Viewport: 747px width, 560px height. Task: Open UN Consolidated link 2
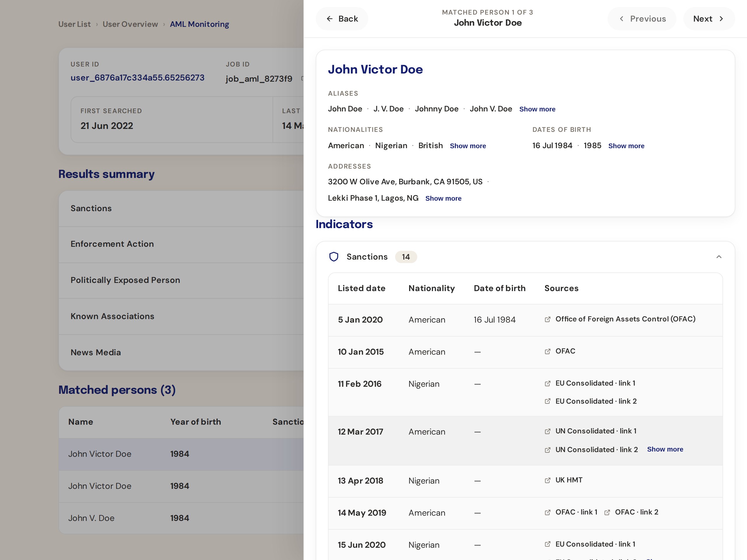[x=596, y=450]
